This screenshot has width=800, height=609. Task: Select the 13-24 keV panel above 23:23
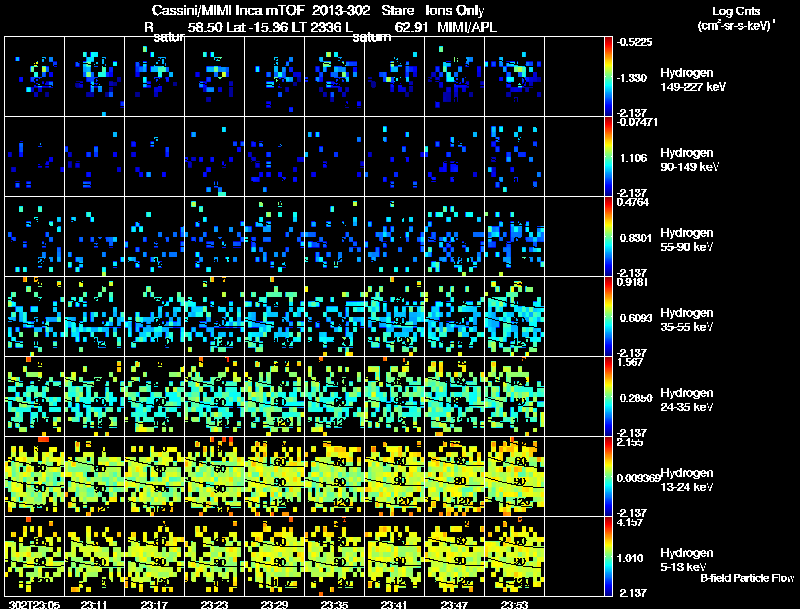click(x=215, y=476)
